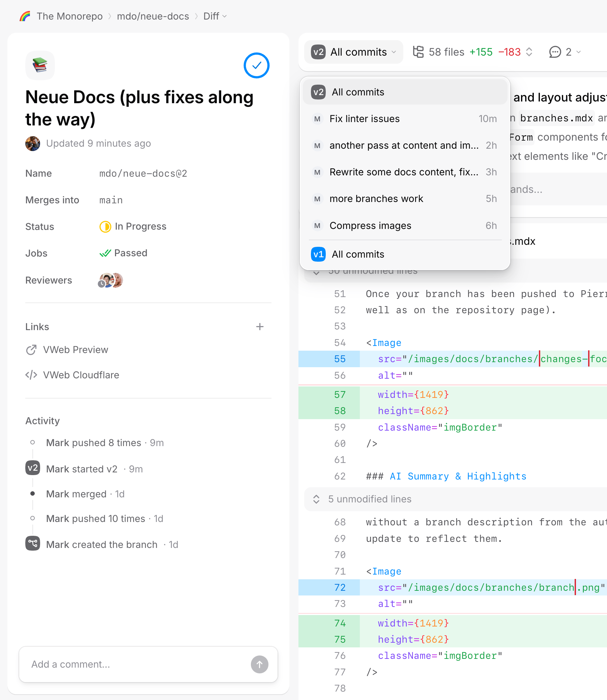Open the v2 All commits dropdown
Viewport: 607px width, 700px height.
[354, 52]
